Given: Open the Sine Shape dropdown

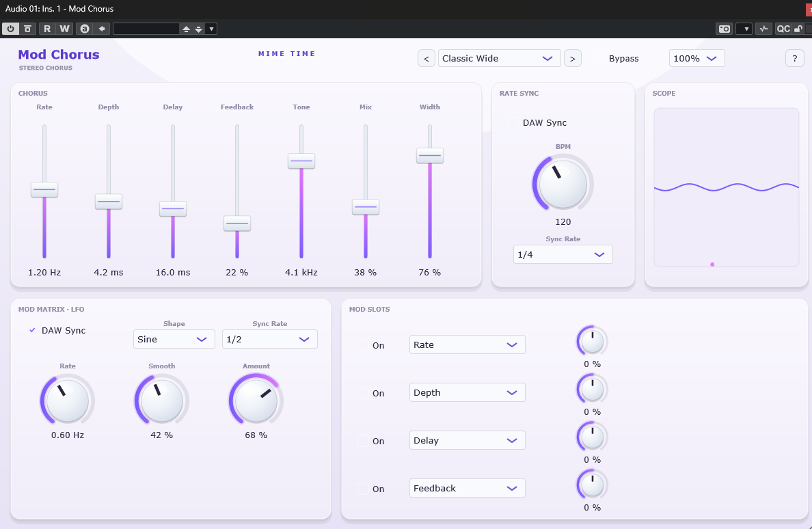Looking at the screenshot, I should pyautogui.click(x=174, y=339).
